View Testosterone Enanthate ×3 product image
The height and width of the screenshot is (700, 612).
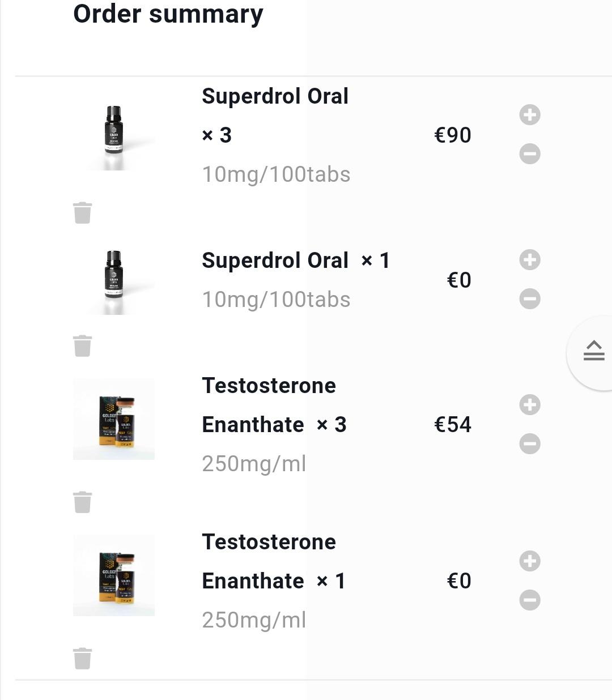pos(114,419)
